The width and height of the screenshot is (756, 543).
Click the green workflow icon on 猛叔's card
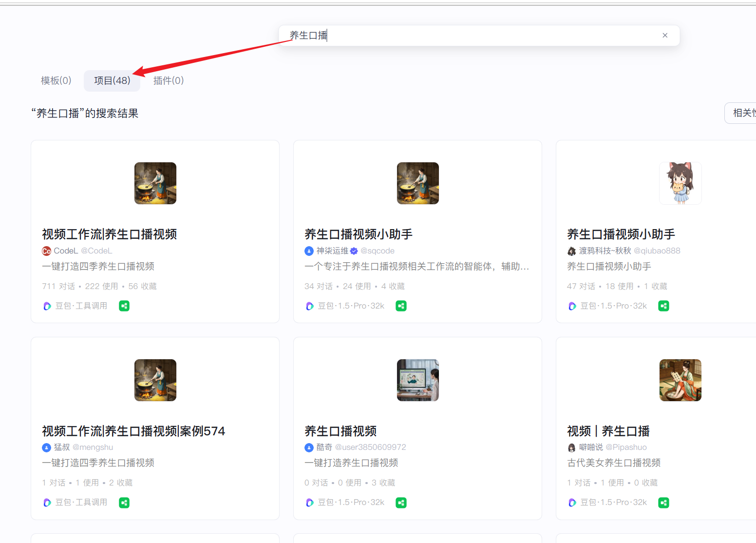click(124, 503)
